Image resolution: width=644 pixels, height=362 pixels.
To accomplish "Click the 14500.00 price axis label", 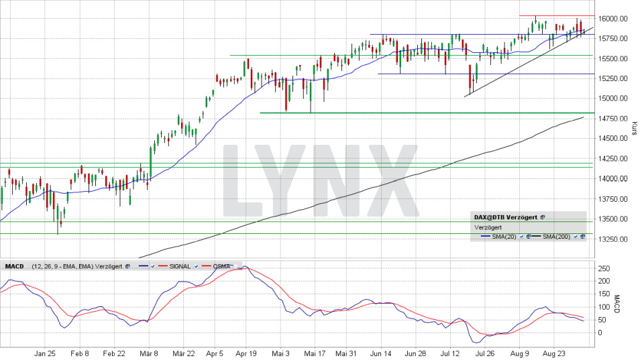I will click(612, 139).
